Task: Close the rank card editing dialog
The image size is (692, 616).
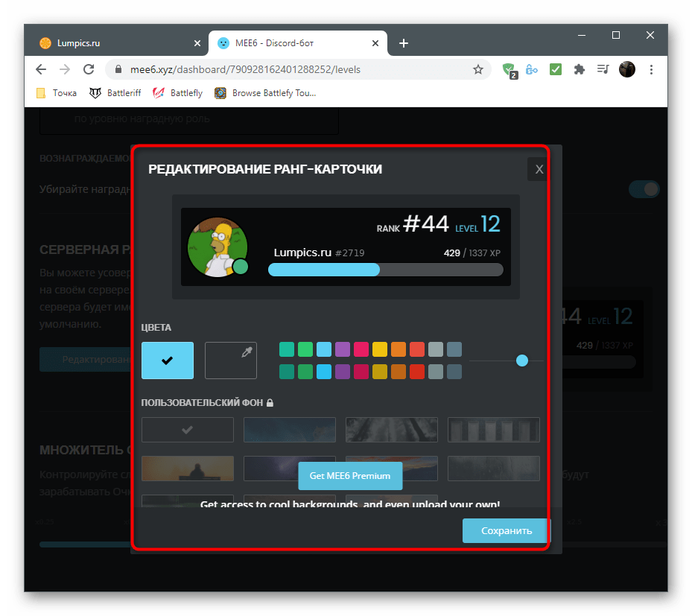Action: click(x=539, y=170)
